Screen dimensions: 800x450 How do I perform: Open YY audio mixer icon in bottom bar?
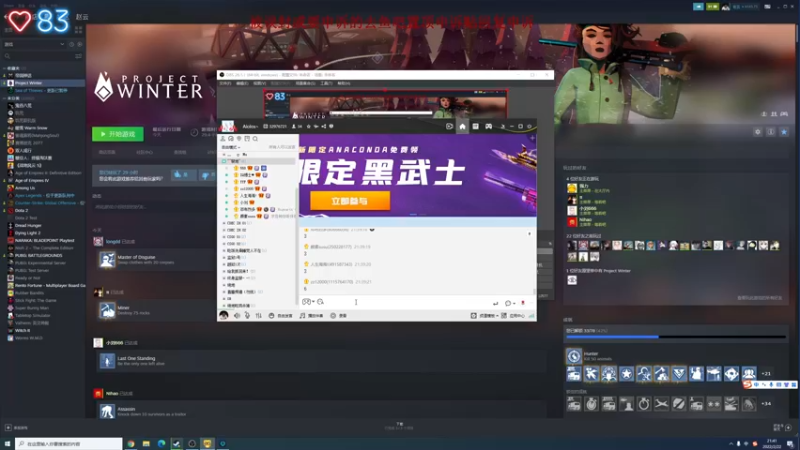click(x=259, y=316)
